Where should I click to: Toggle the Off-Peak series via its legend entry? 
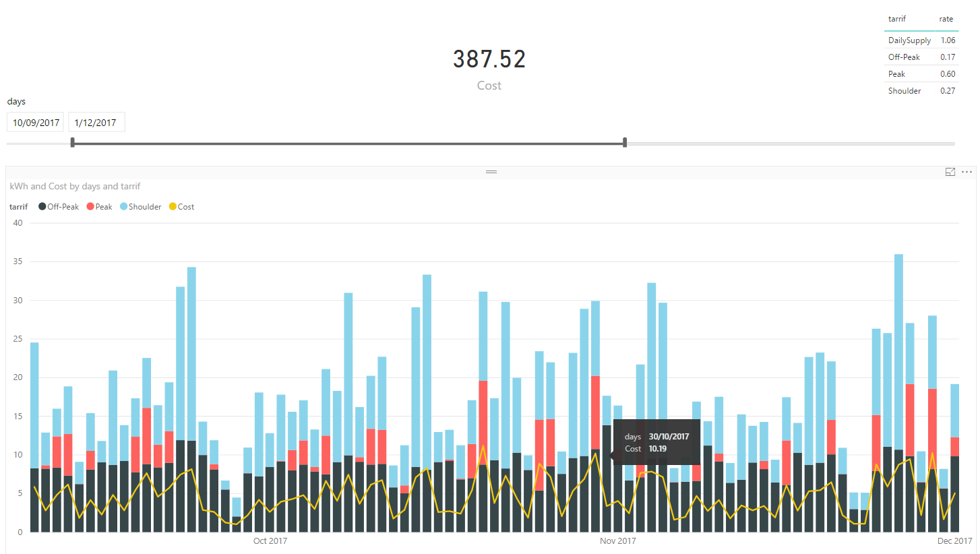(x=63, y=206)
